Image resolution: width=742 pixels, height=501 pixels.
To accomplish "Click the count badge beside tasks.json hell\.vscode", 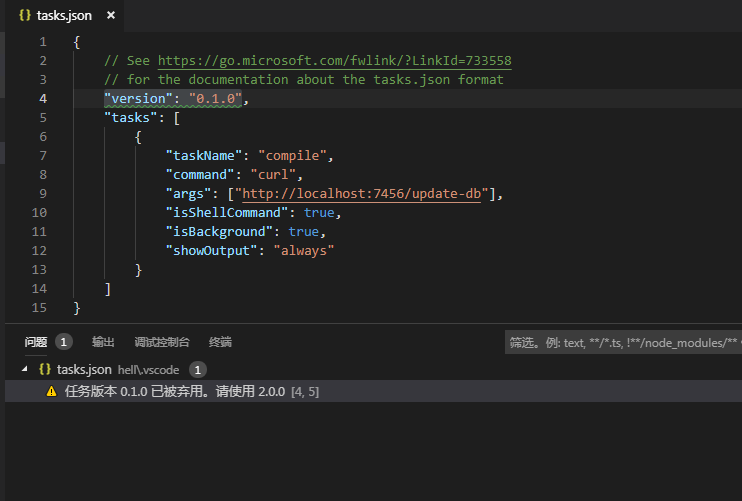I will tap(197, 369).
